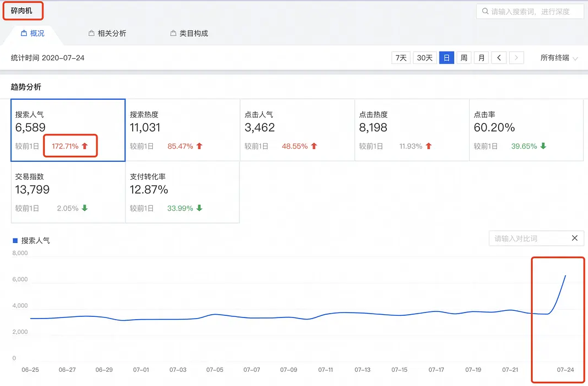Switch to the 月 monthly view
The image size is (588, 386).
[481, 57]
